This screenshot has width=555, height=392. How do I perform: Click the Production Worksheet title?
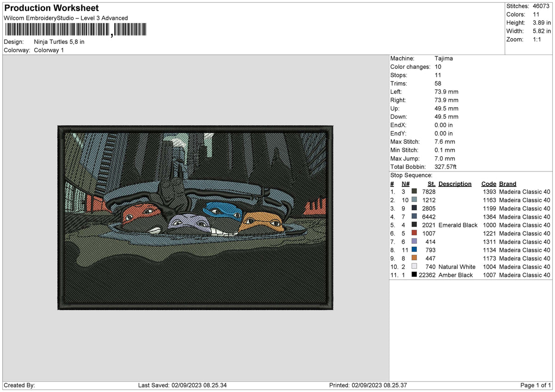click(x=51, y=8)
